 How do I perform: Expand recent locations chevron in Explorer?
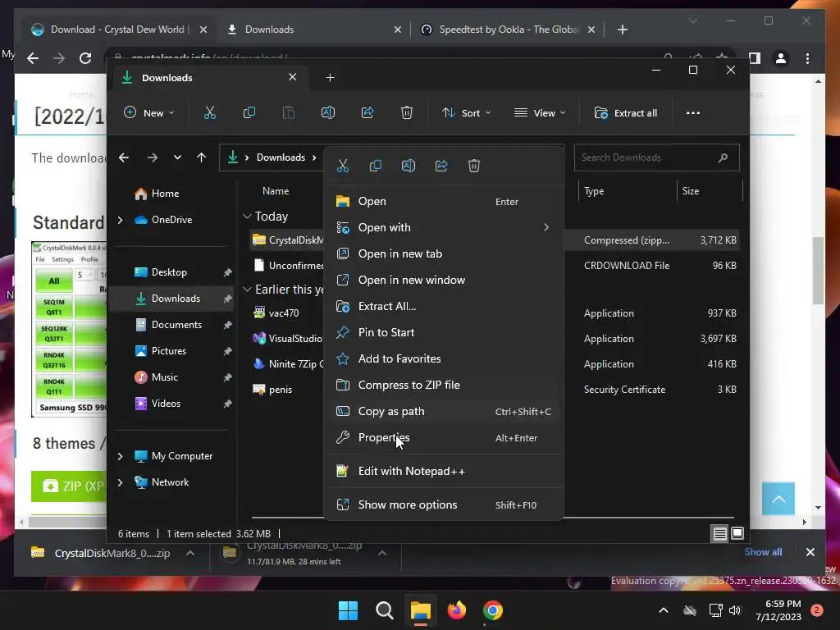tap(177, 157)
